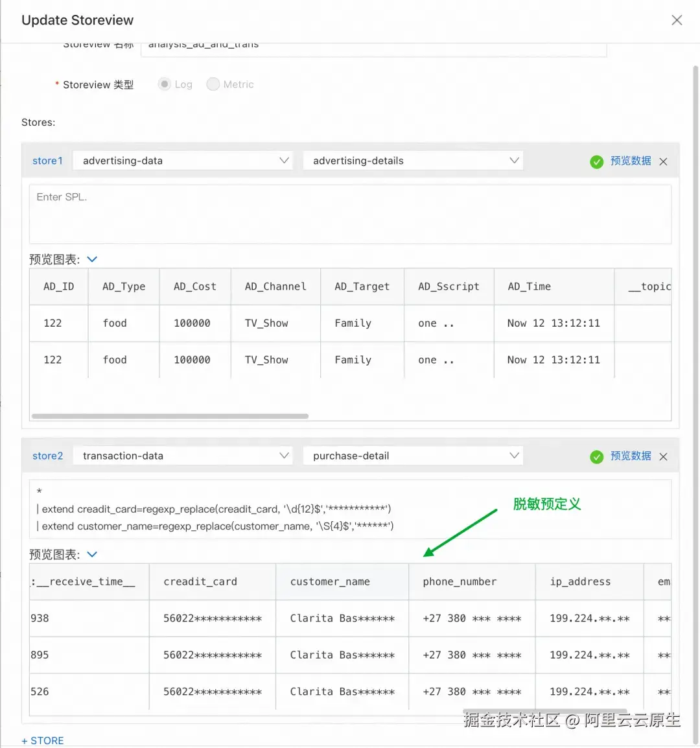700x748 pixels.
Task: Click IP address in the 938 row
Action: [x=589, y=618]
